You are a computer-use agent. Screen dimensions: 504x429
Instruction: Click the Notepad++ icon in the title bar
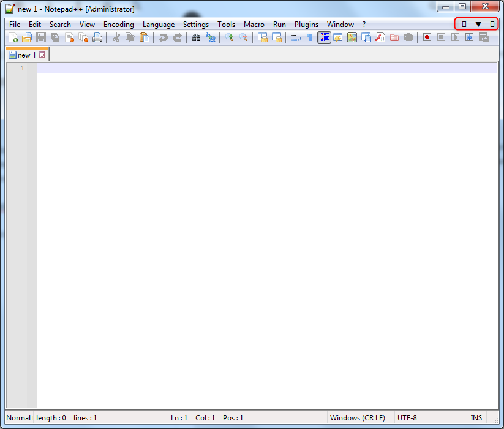click(x=10, y=9)
